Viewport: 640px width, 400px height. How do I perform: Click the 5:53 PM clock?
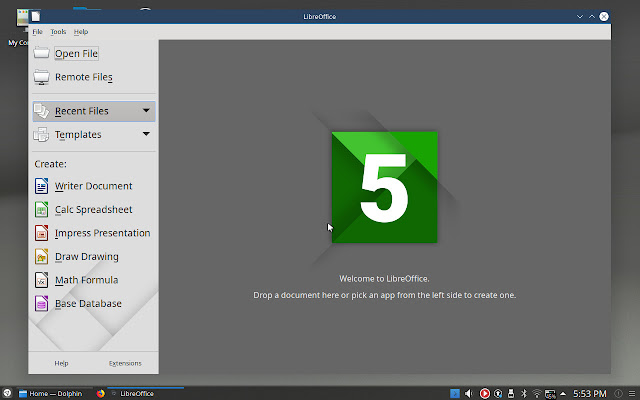(590, 393)
